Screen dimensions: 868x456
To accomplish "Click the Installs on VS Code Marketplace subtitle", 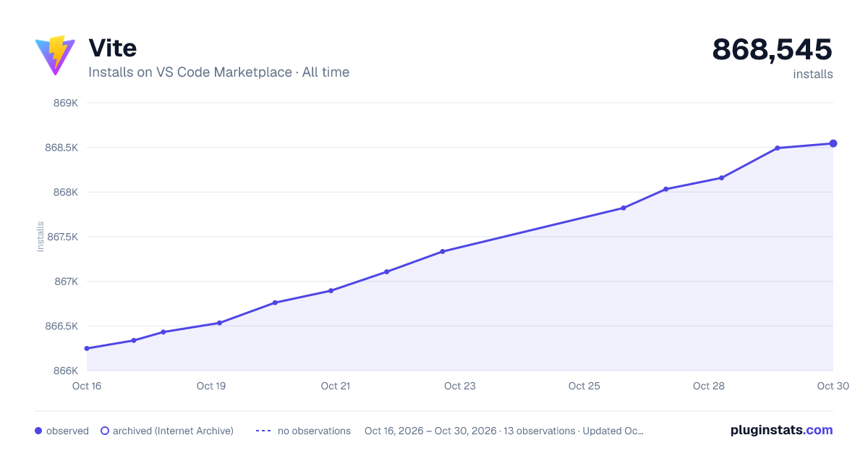I will coord(219,72).
